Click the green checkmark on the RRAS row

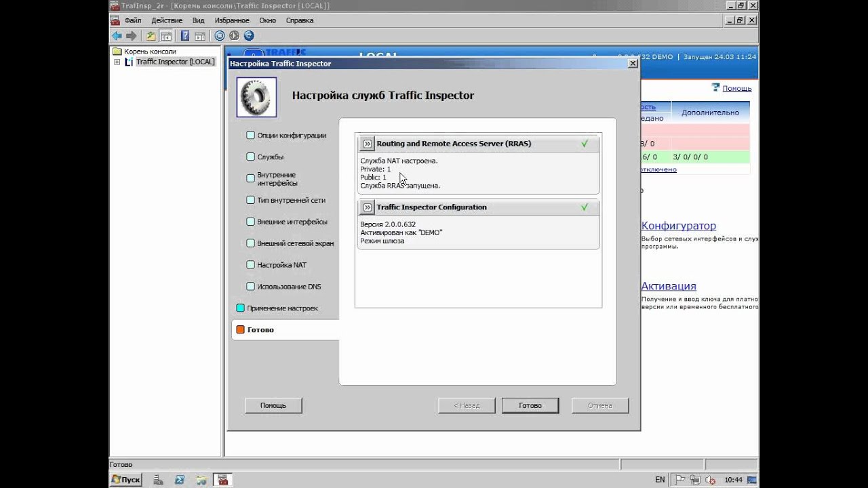(585, 144)
